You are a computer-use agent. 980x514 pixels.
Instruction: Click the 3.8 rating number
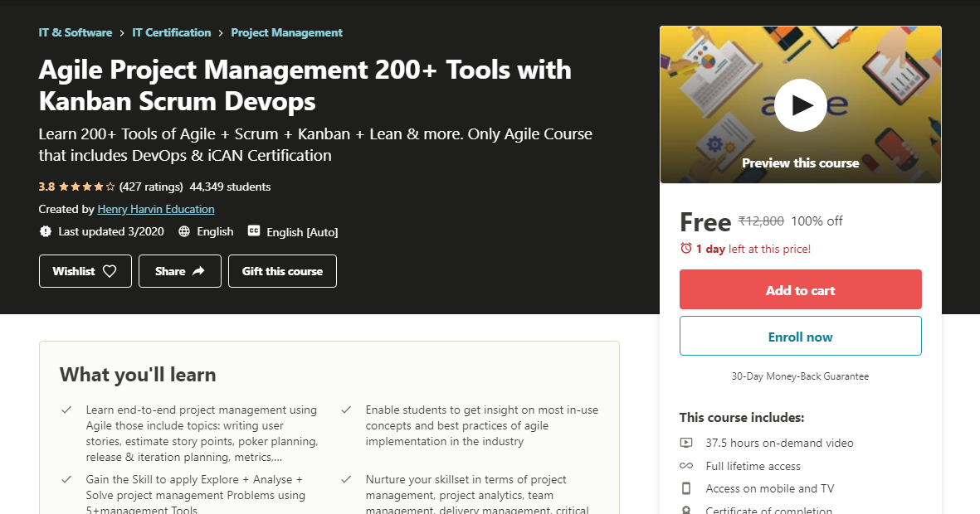pos(46,187)
